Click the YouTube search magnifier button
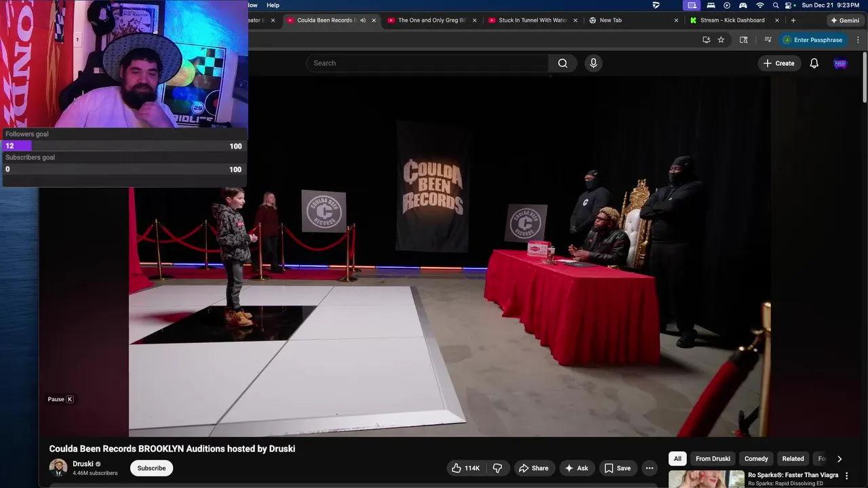 (x=563, y=63)
